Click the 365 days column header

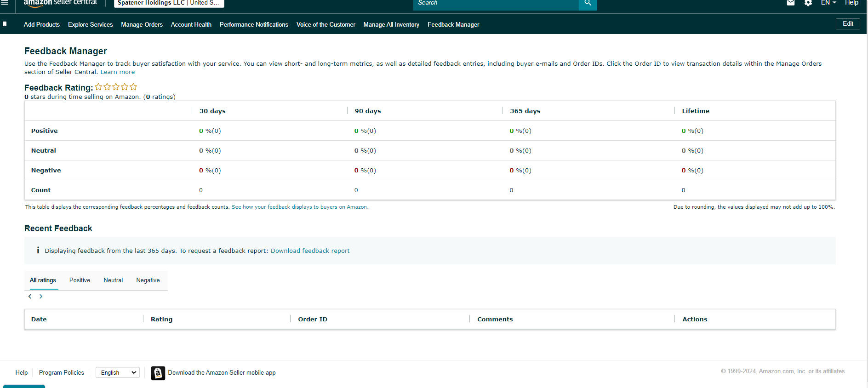click(x=525, y=111)
